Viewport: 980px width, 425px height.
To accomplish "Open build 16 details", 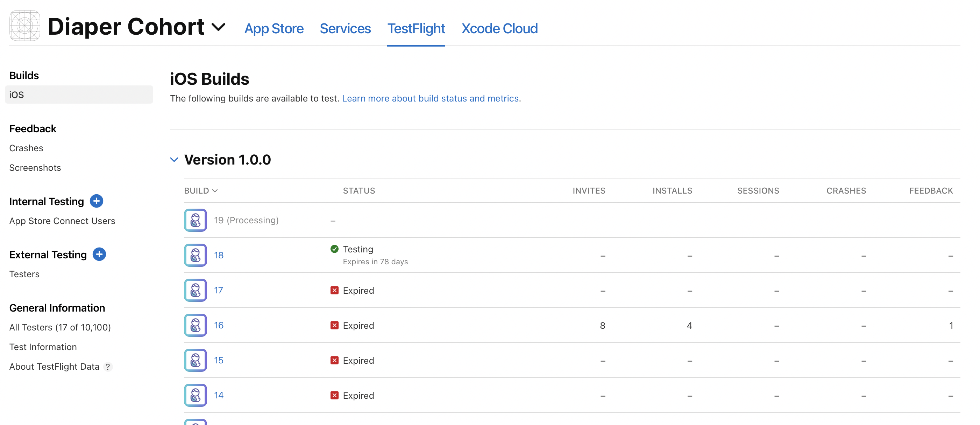I will click(x=219, y=326).
